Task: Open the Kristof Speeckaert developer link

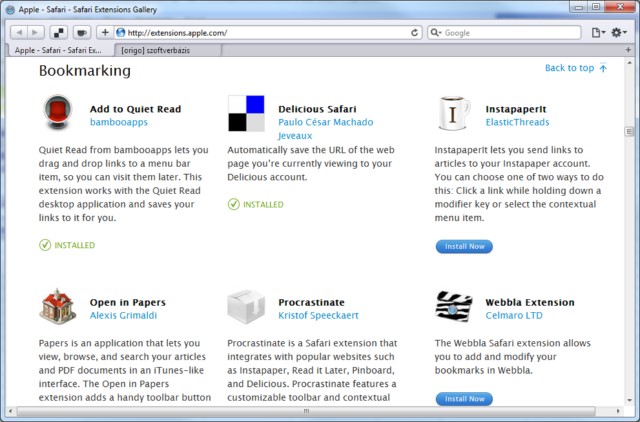Action: coord(318,315)
